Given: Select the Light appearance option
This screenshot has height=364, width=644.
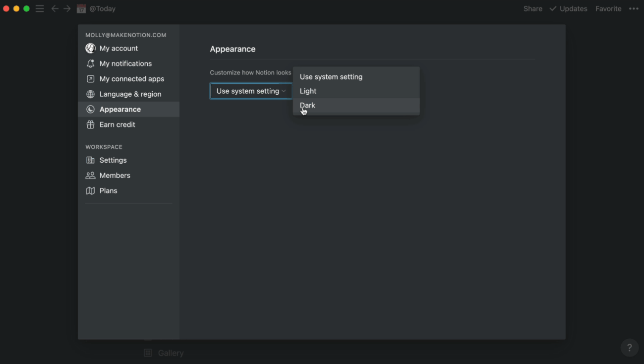Looking at the screenshot, I should tap(356, 91).
